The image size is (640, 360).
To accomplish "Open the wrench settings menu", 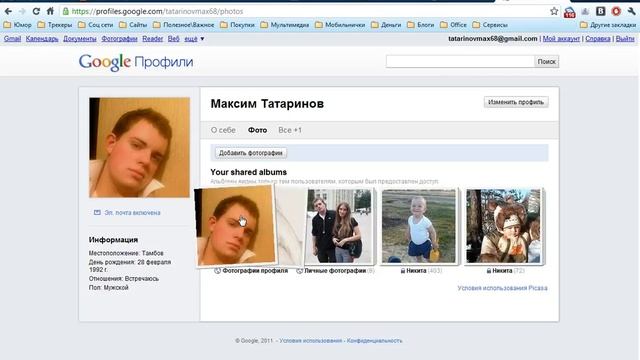I will pyautogui.click(x=631, y=11).
